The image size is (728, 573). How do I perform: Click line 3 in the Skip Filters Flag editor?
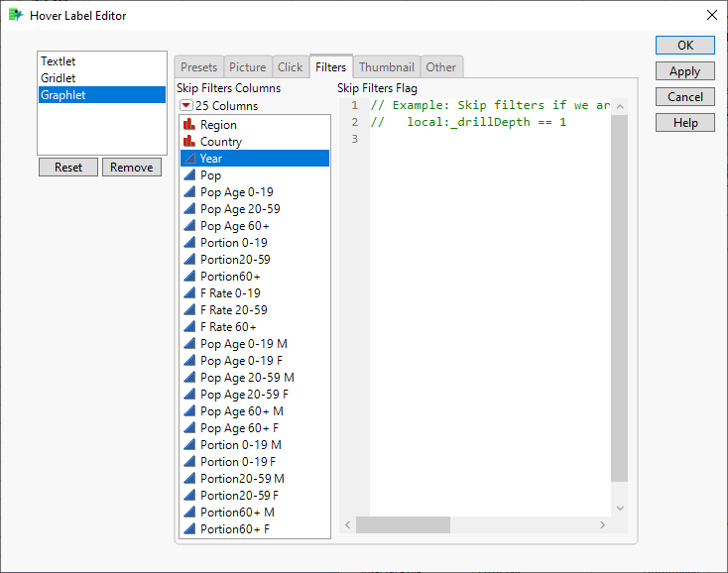point(490,139)
